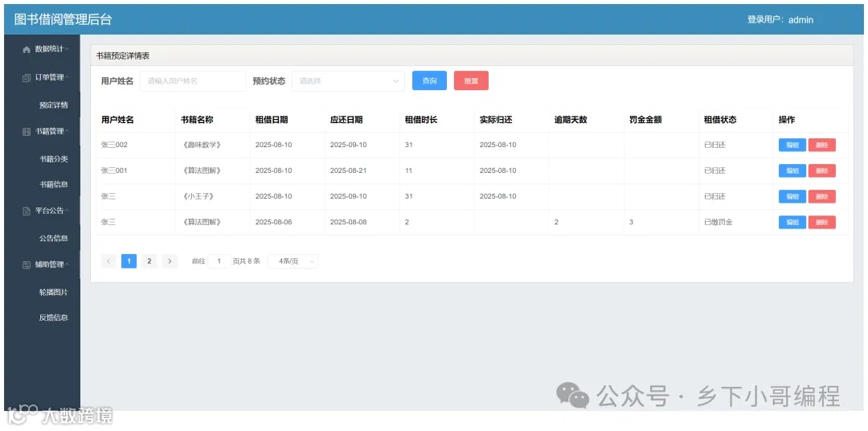Click the 书籍名称 column header
This screenshot has height=431, width=868.
[197, 120]
